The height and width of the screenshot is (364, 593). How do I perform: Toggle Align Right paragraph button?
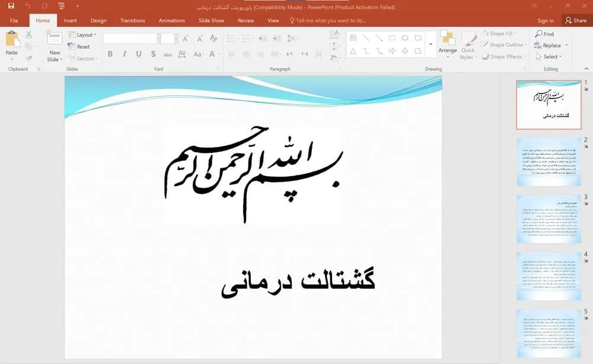pos(260,55)
